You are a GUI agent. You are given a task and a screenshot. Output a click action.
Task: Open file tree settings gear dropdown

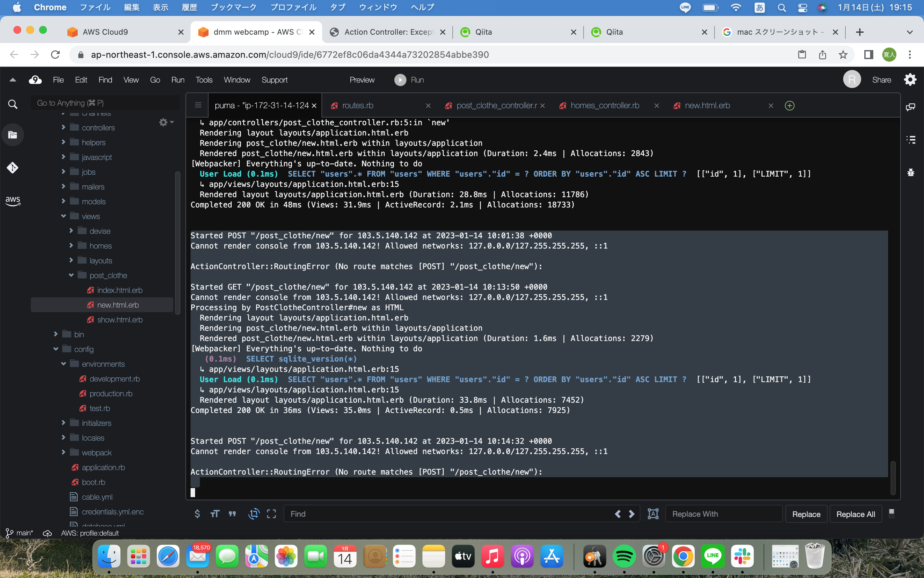(x=166, y=122)
